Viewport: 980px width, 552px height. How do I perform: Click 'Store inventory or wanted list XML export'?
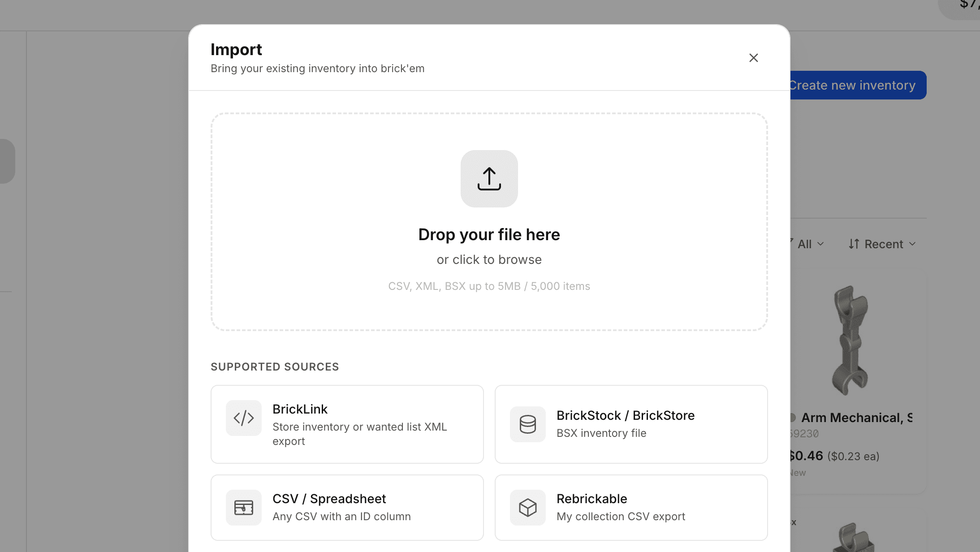click(x=360, y=434)
